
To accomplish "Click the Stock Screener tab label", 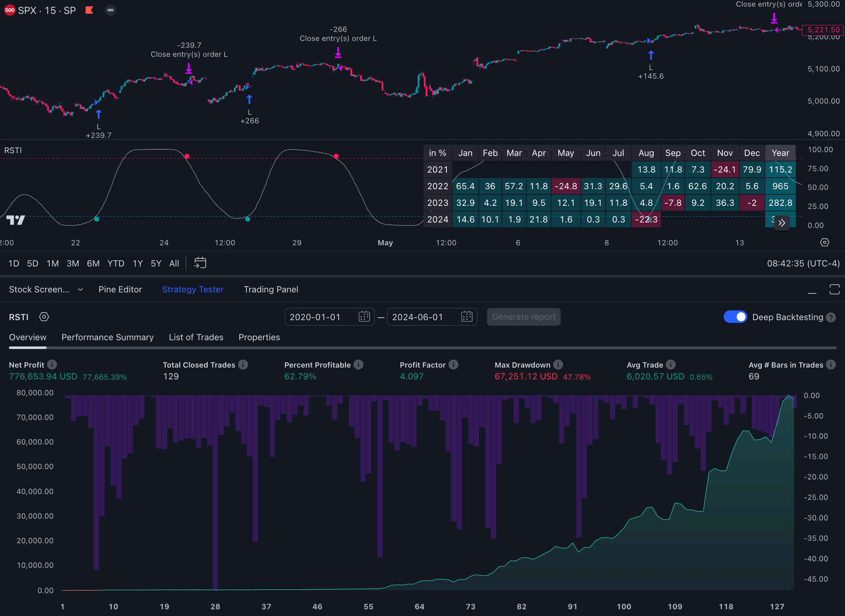I will [39, 289].
